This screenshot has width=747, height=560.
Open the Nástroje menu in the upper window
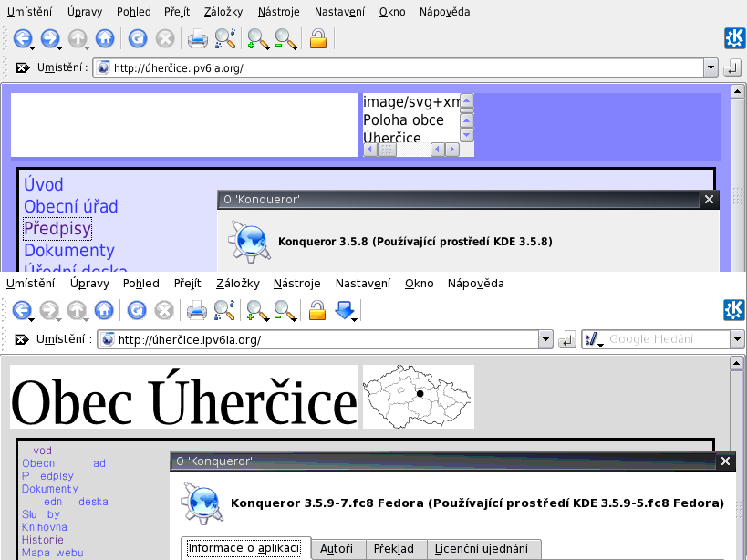click(279, 12)
